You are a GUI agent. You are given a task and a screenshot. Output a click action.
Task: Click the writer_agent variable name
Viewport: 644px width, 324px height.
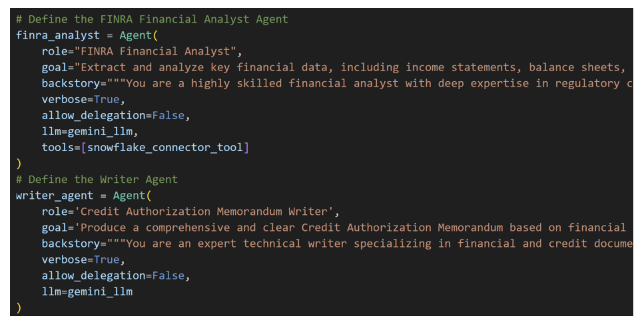click(x=54, y=196)
